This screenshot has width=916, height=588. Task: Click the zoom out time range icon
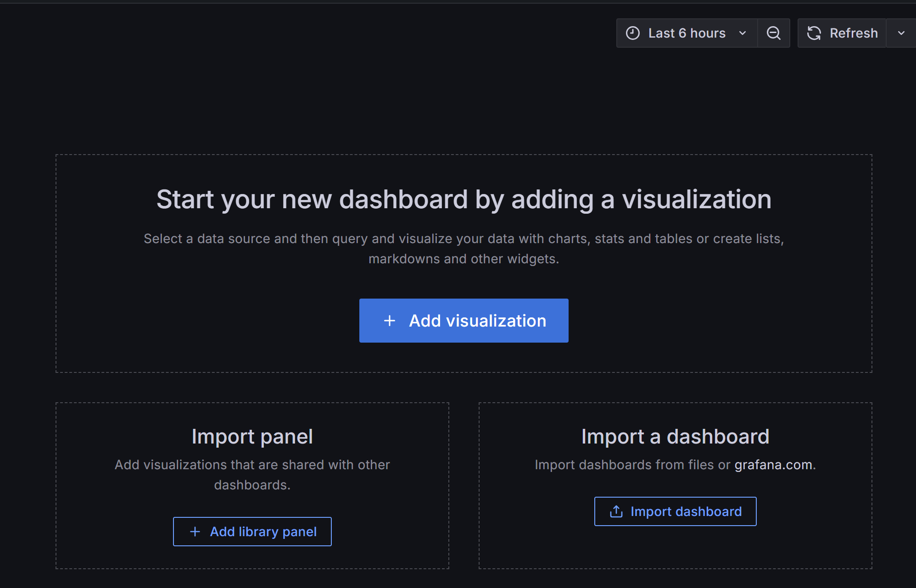coord(773,33)
